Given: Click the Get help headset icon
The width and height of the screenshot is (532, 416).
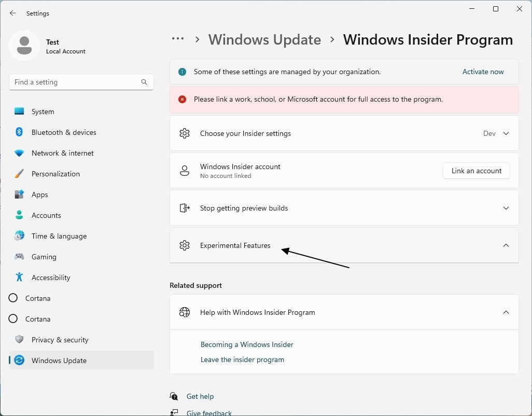Looking at the screenshot, I should tap(174, 396).
